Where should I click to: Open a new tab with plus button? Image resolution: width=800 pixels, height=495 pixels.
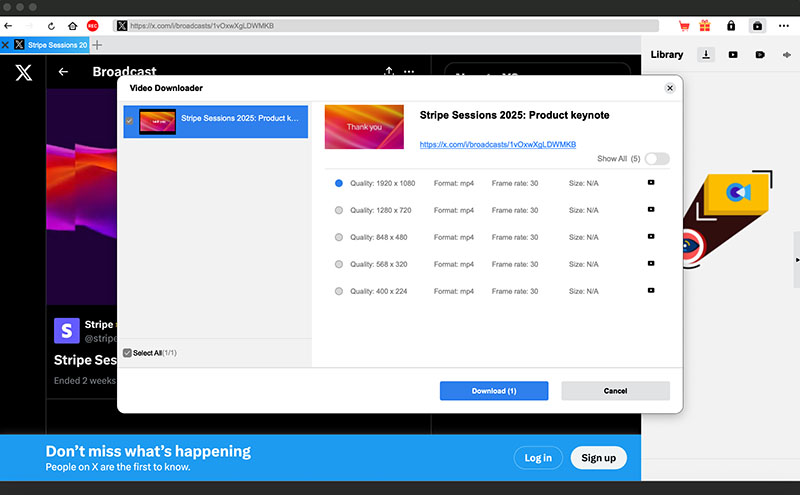click(97, 45)
